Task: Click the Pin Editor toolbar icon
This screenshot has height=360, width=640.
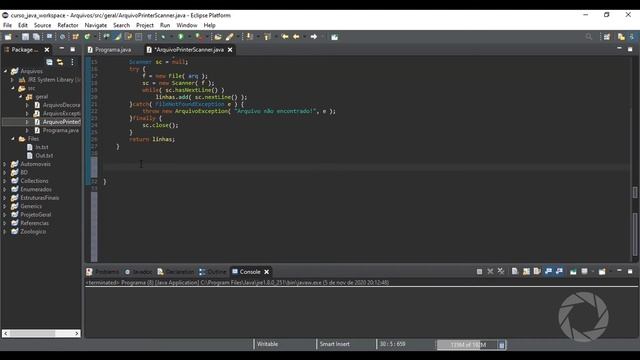Action: (334, 37)
